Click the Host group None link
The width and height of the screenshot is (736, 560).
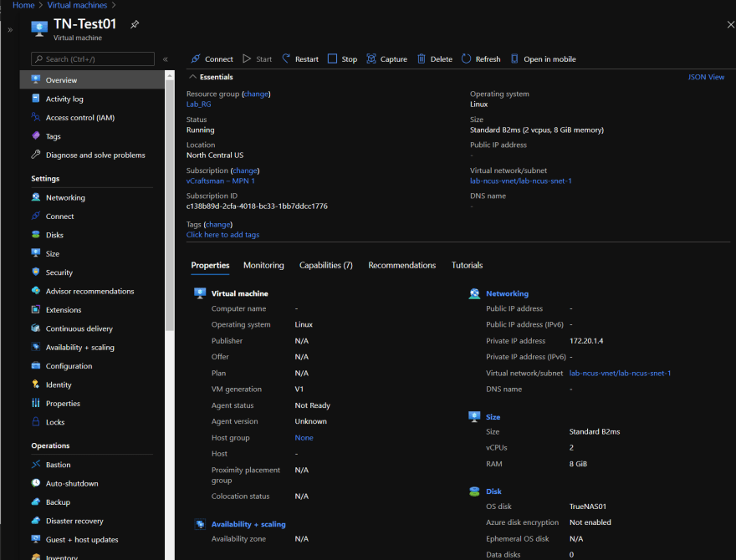click(x=304, y=438)
